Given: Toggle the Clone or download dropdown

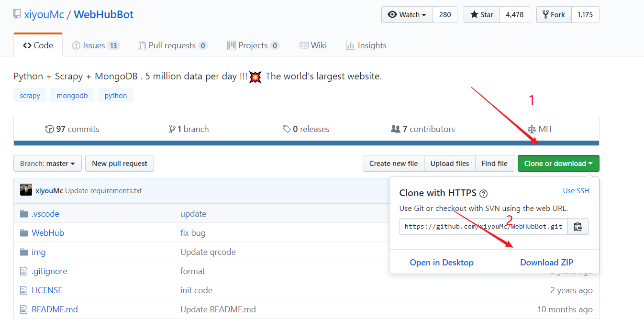Looking at the screenshot, I should click(558, 164).
